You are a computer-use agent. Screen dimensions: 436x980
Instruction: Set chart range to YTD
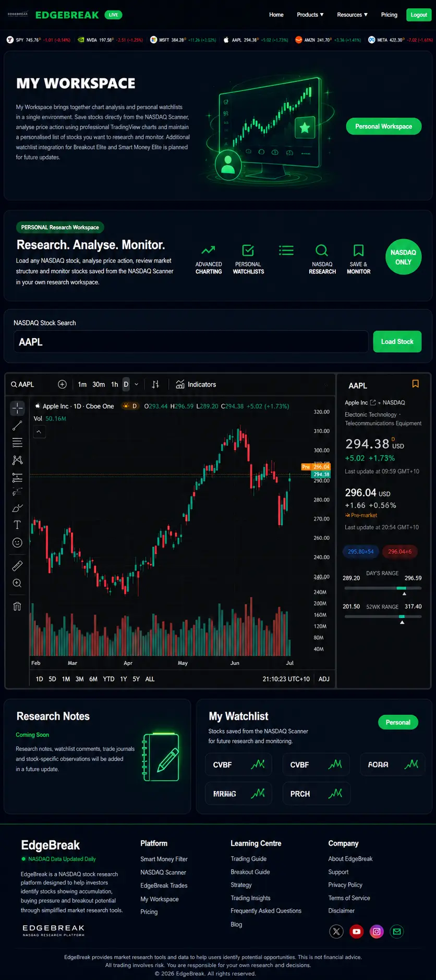(x=108, y=679)
